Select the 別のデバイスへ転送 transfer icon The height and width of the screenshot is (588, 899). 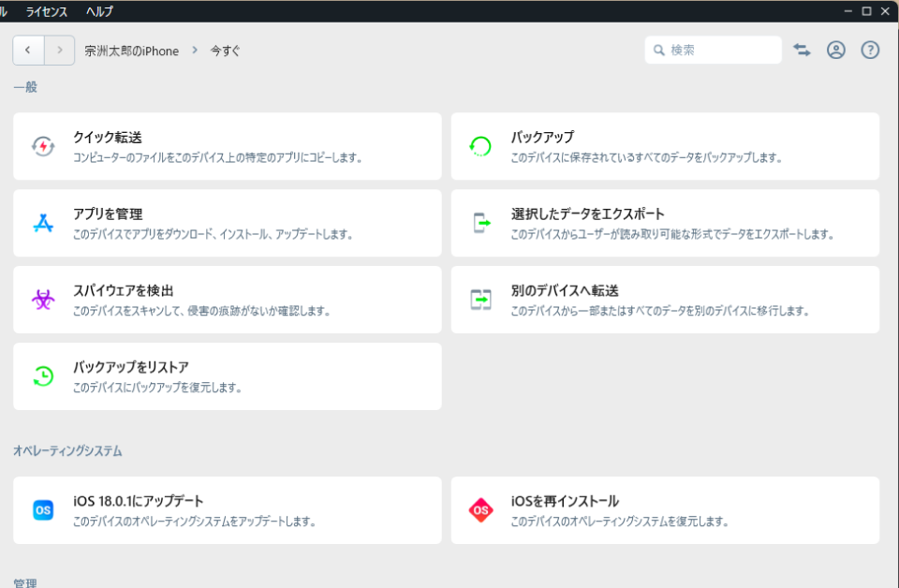click(480, 300)
